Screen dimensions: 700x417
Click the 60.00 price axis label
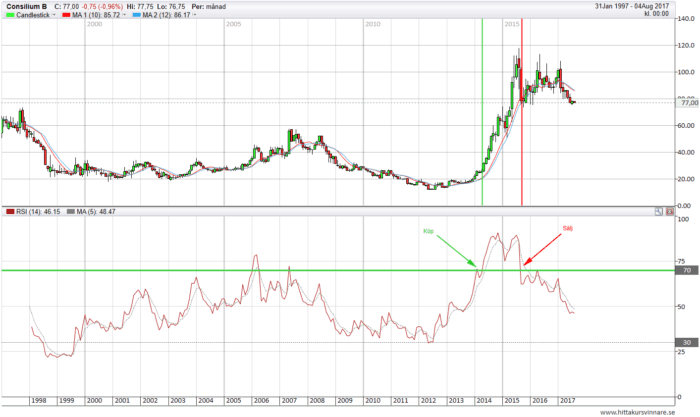pos(686,126)
